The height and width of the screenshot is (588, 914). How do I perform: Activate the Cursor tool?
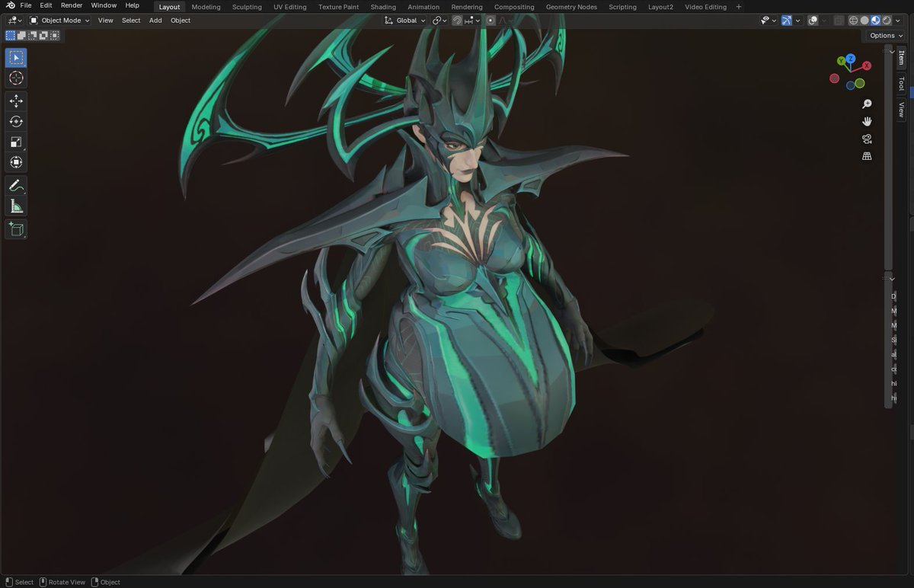16,78
